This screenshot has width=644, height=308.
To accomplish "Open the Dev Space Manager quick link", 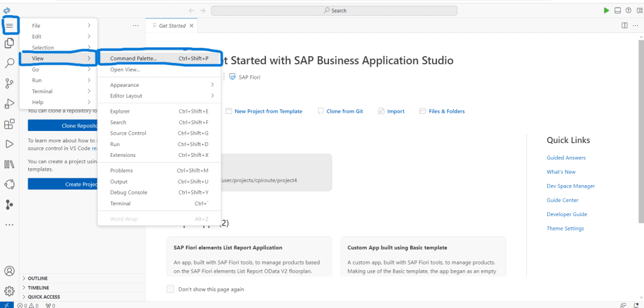I will tap(570, 186).
